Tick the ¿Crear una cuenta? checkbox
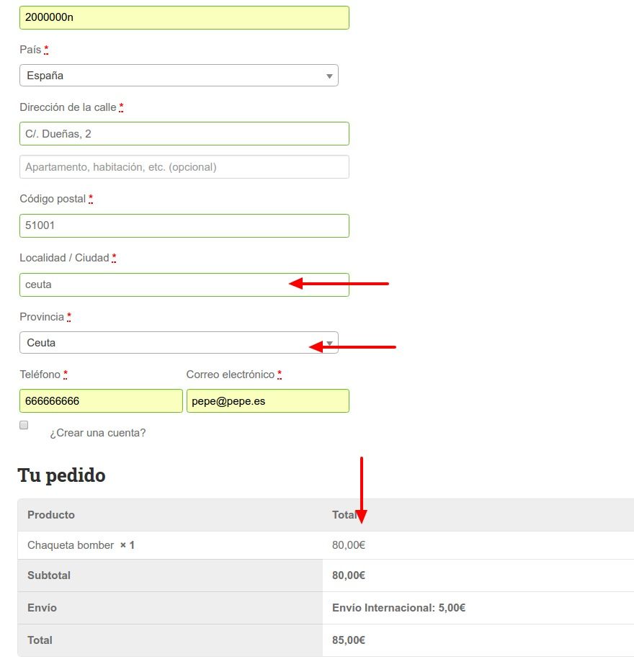 [x=24, y=425]
